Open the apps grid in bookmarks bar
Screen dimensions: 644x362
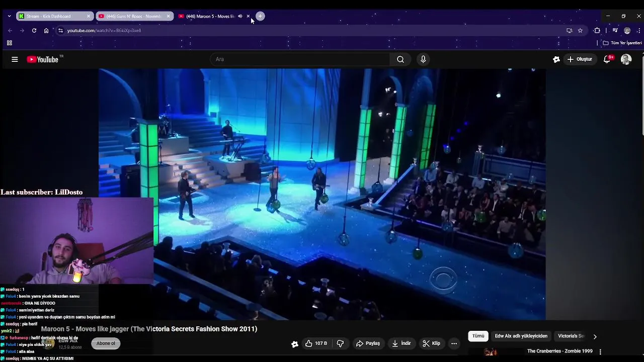tap(9, 43)
